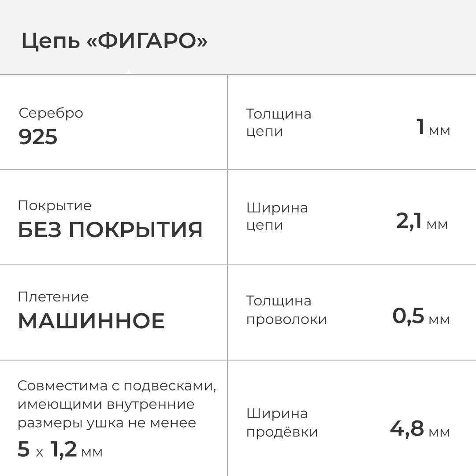This screenshot has height=476, width=476.
Task: Click the БЕЗ ПОКРЫТИЯ value
Action: (110, 230)
